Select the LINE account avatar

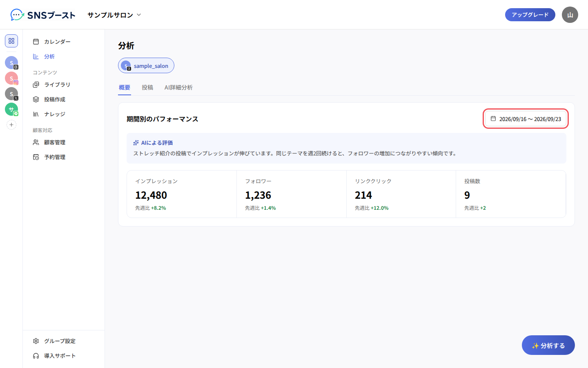coord(11,109)
